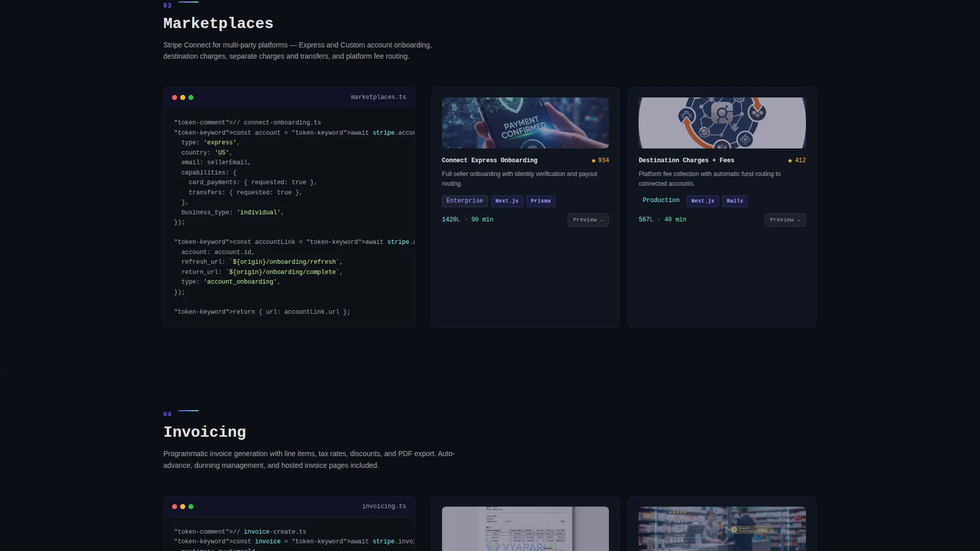This screenshot has height=551, width=980.
Task: Click the Connect Express Onboarding title
Action: [489, 160]
